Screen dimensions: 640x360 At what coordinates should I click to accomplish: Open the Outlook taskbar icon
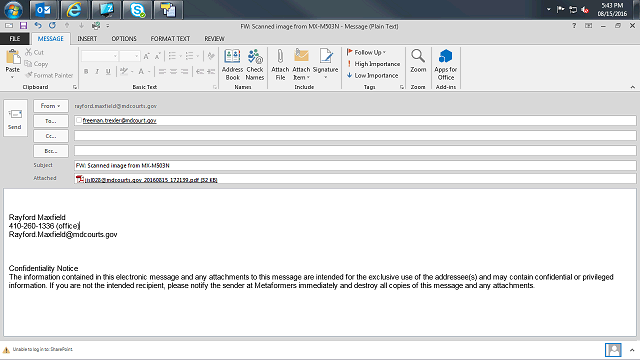tap(43, 9)
